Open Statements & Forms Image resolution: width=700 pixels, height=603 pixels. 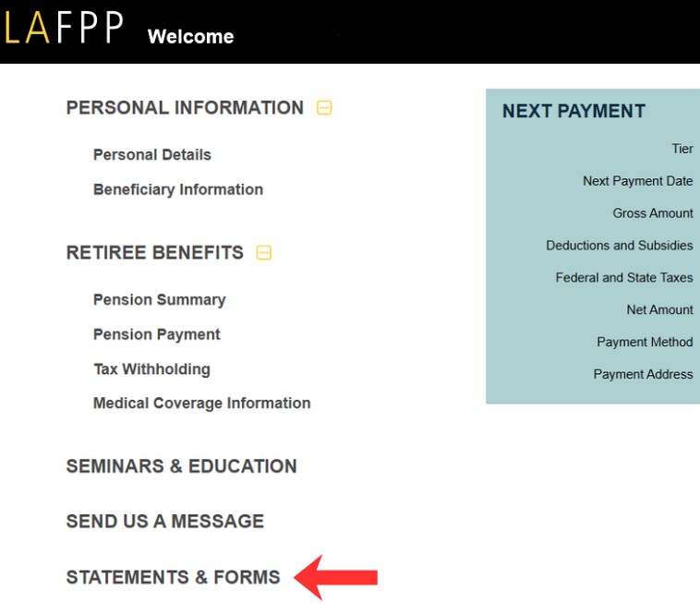[173, 578]
